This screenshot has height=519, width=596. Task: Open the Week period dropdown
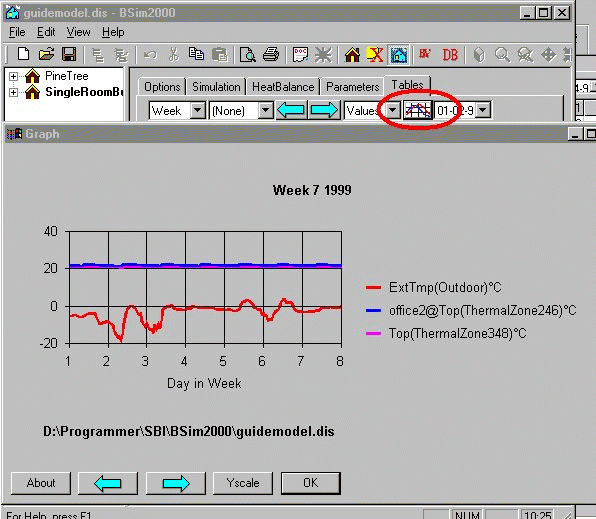[197, 111]
